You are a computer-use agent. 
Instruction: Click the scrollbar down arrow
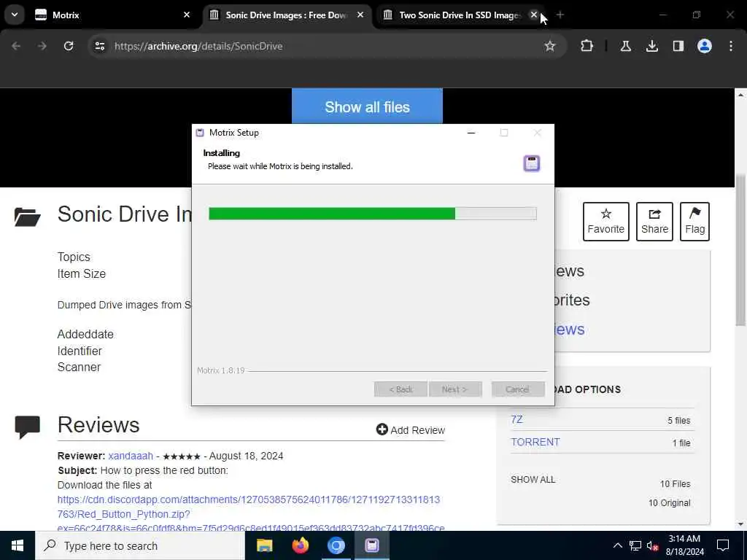pos(740,524)
